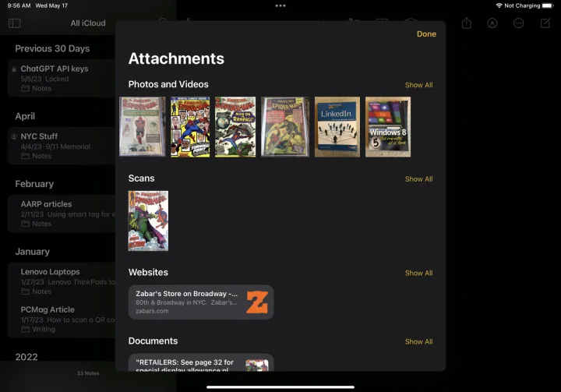The image size is (561, 392).
Task: Open the more options ellipsis icon
Action: pyautogui.click(x=519, y=23)
